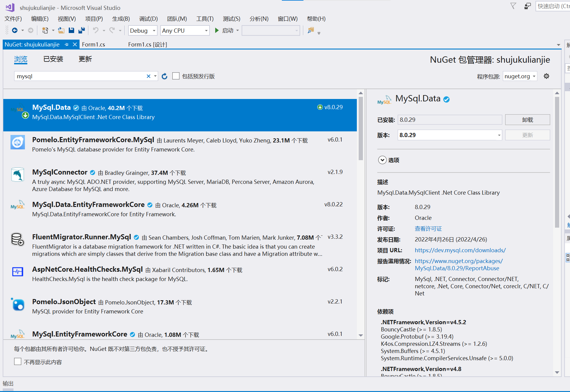
Task: Open NuGet package source settings gear
Action: tap(546, 76)
